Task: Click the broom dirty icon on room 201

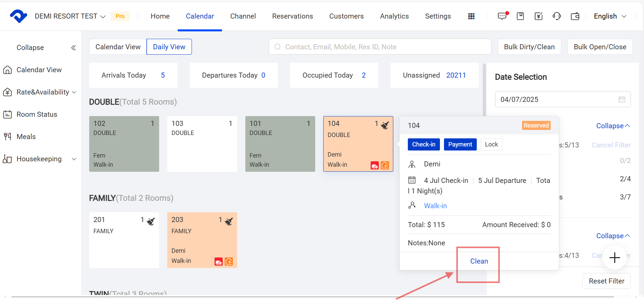Action: [151, 221]
